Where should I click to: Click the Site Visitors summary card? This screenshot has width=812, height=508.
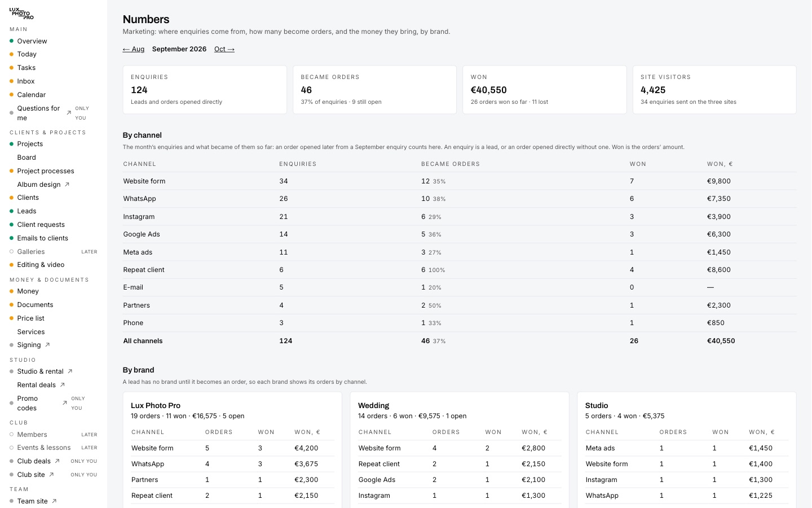(x=714, y=90)
